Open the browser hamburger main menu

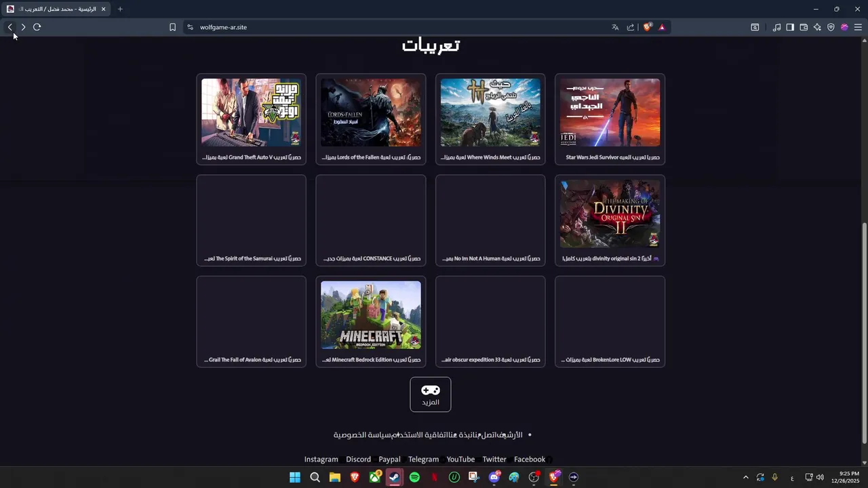858,27
